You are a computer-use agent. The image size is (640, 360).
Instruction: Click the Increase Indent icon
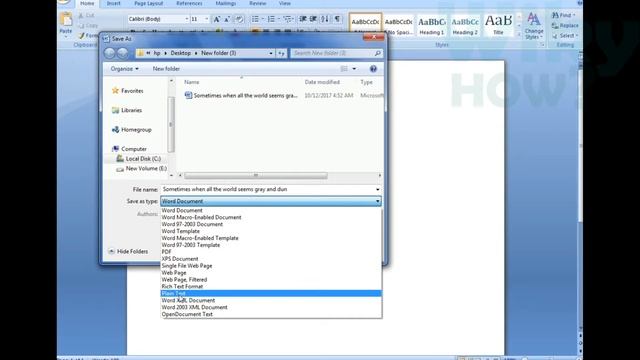click(313, 19)
